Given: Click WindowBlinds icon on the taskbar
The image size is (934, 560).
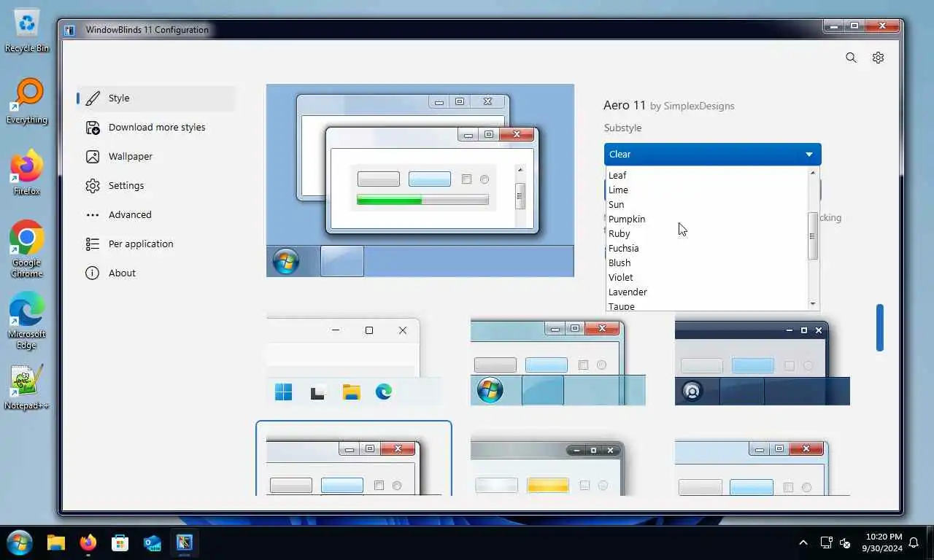Looking at the screenshot, I should [185, 542].
